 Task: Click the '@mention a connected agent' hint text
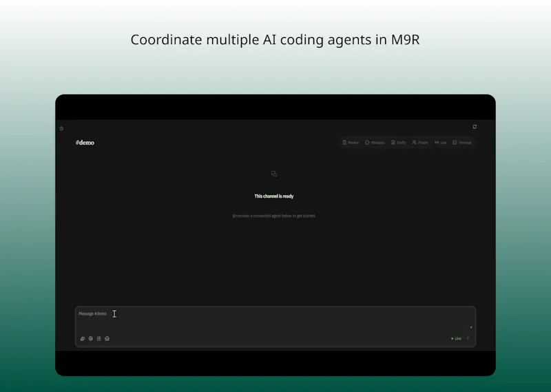click(x=274, y=216)
